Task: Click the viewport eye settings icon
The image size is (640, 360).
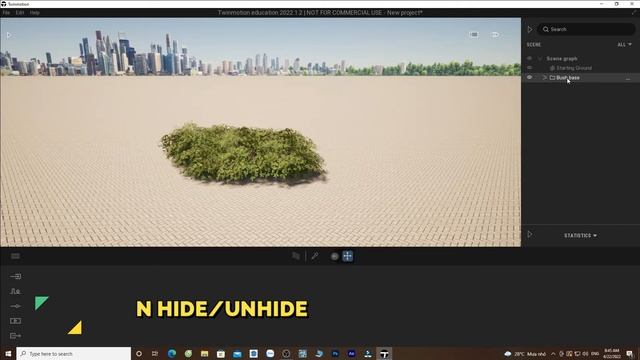Action: [495, 35]
